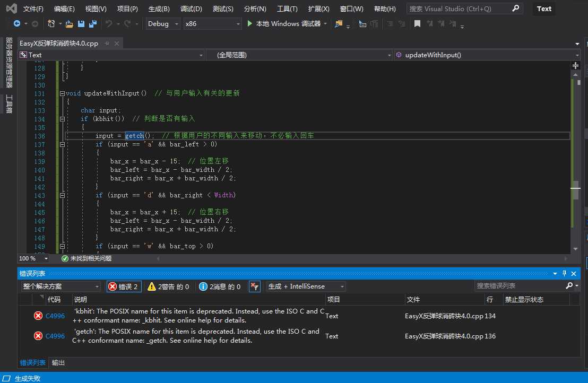Viewport: 588px width, 383px height.
Task: Open the Build + IntelliSense dropdown
Action: pyautogui.click(x=306, y=286)
